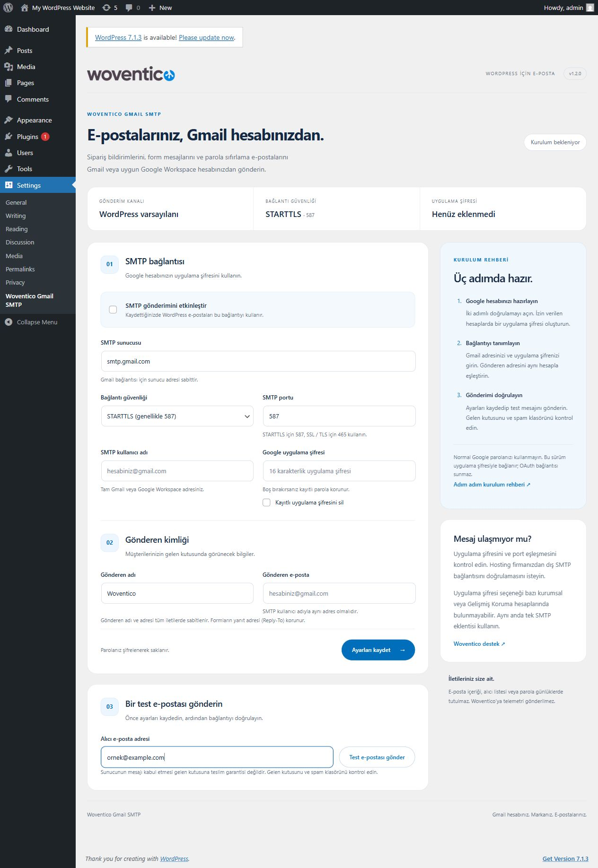Open the Woventico destek link
The image size is (598, 868).
coord(479,644)
